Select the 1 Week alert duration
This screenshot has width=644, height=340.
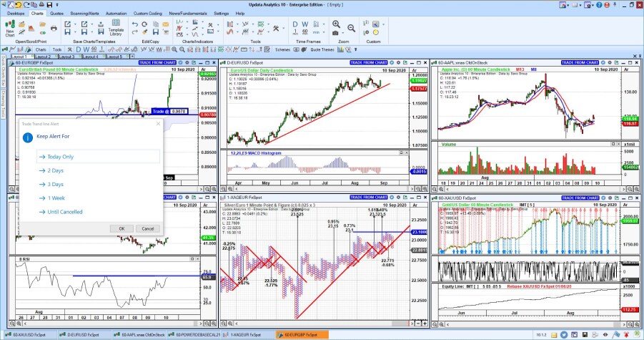click(x=56, y=198)
